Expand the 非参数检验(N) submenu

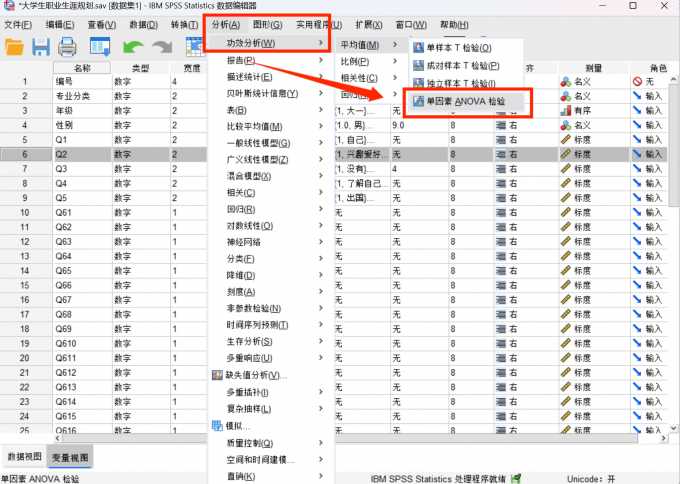tap(272, 308)
